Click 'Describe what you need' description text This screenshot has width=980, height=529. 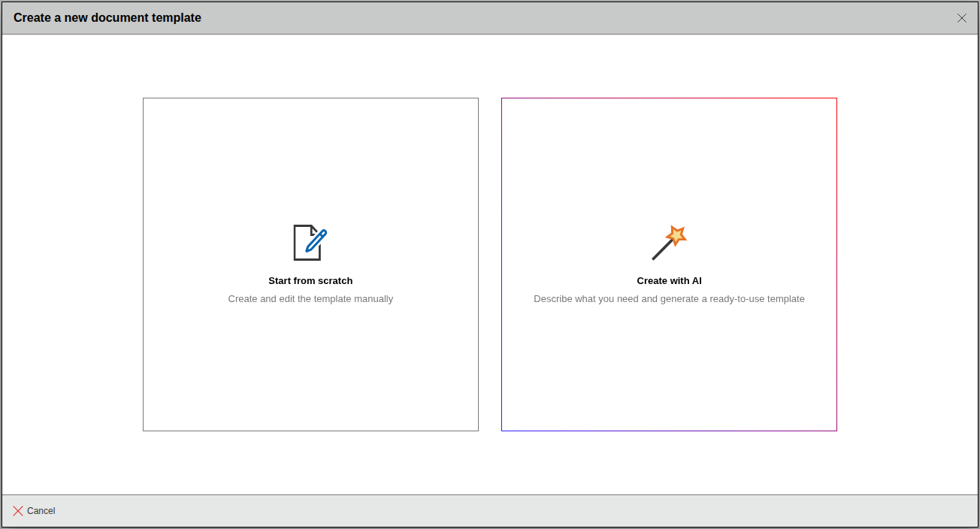[x=669, y=299]
